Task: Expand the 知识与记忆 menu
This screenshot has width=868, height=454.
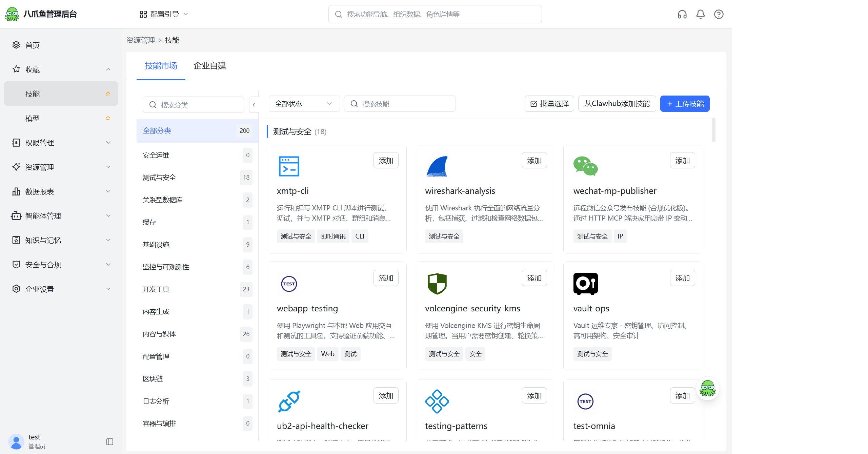Action: tap(108, 240)
